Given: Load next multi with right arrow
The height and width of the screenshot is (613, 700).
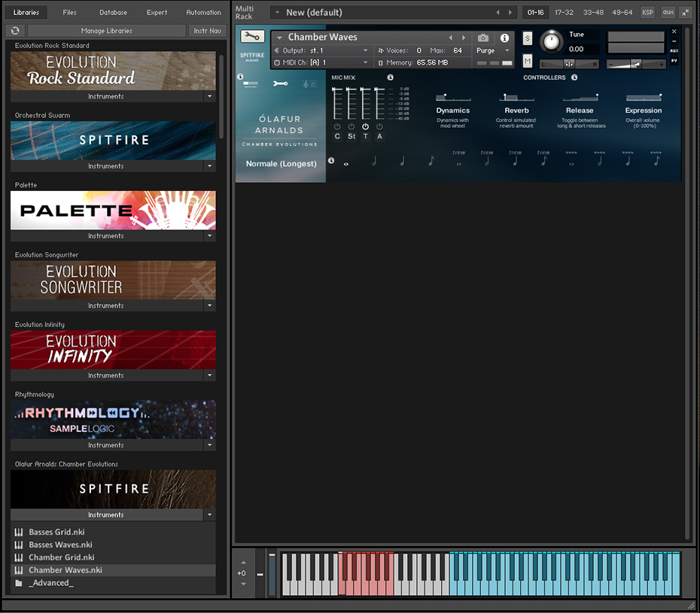Looking at the screenshot, I should point(510,13).
